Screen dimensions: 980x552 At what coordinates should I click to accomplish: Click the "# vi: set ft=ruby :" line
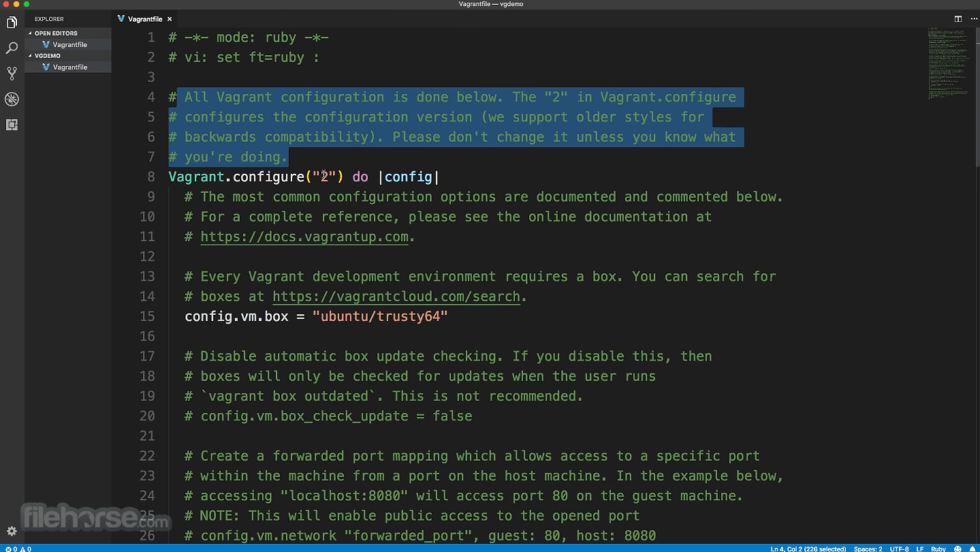[244, 57]
